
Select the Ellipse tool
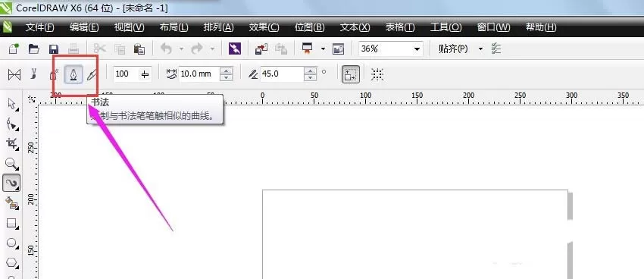pyautogui.click(x=12, y=243)
